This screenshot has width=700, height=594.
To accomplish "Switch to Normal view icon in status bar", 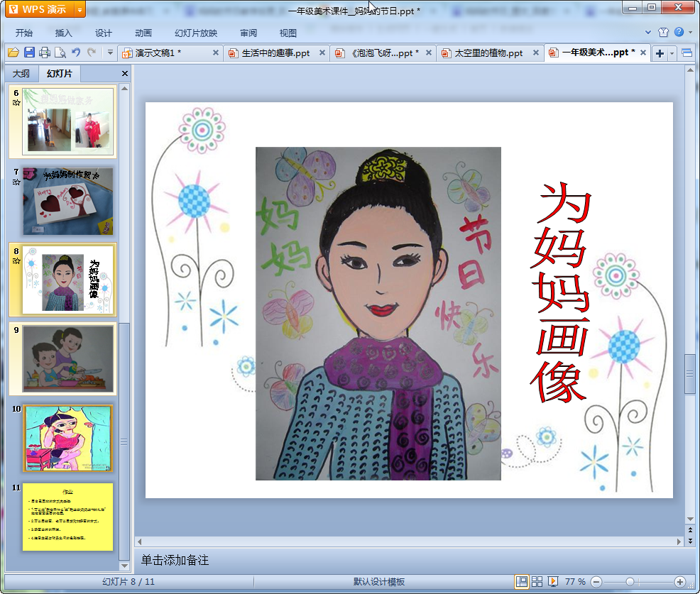I will tap(521, 581).
